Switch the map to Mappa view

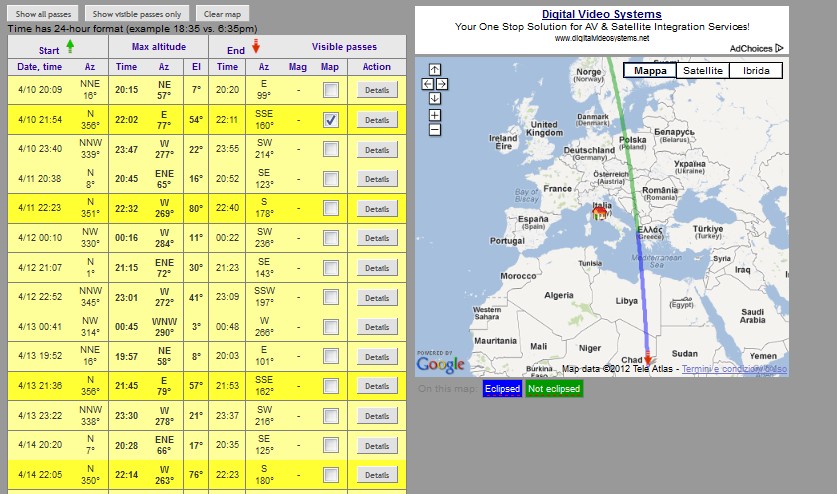pos(650,70)
